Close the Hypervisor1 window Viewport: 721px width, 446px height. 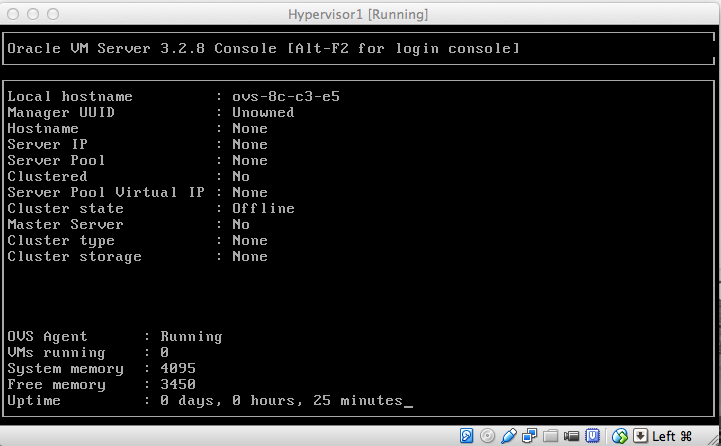[x=12, y=14]
